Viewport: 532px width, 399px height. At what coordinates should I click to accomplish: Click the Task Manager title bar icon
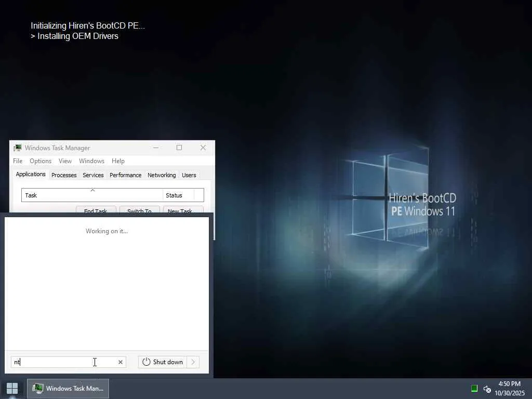[x=17, y=148]
